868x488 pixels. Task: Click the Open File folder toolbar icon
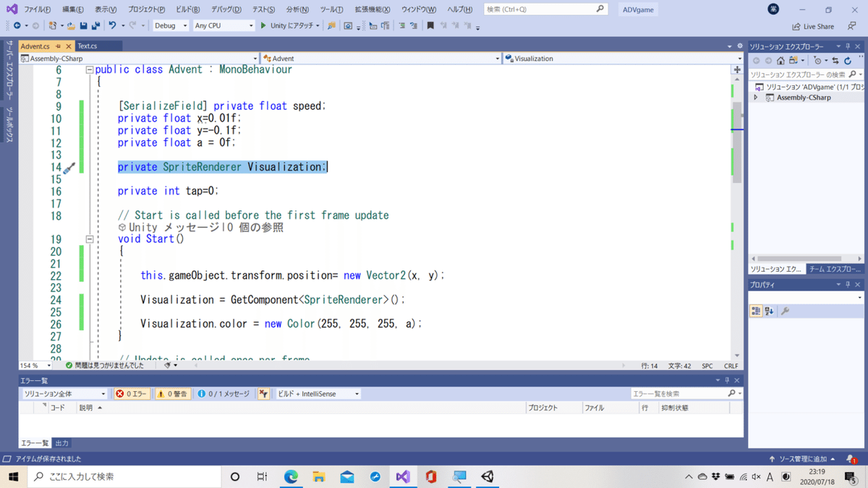click(x=71, y=25)
